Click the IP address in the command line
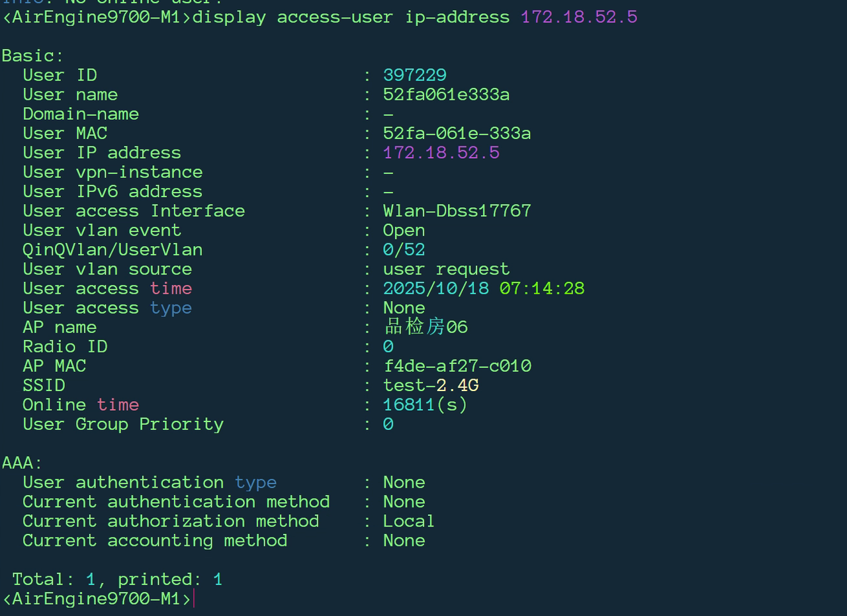847x616 pixels. 579,17
